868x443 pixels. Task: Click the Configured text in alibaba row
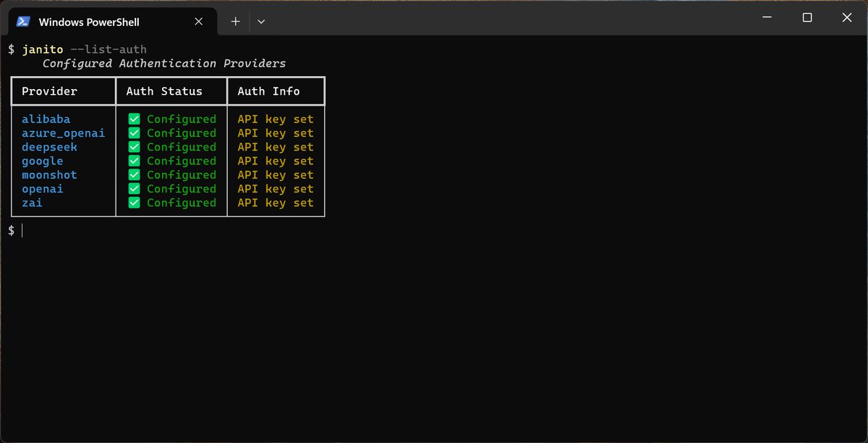(x=182, y=119)
